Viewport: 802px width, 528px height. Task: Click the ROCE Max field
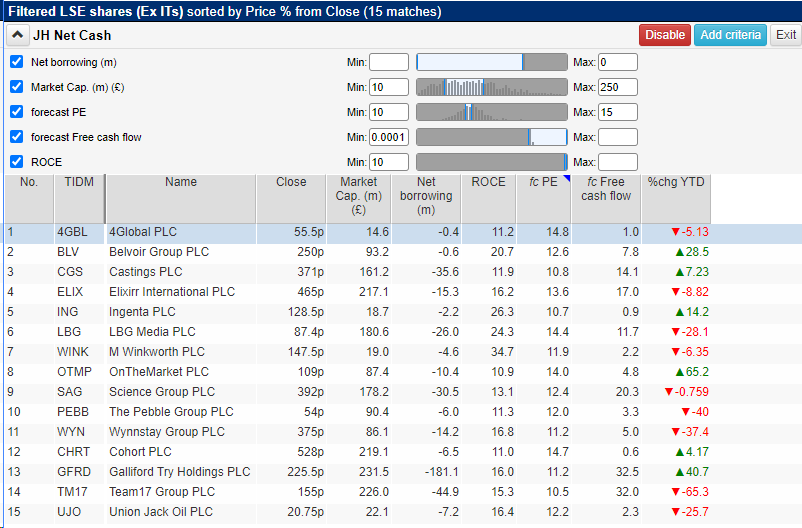pos(618,162)
